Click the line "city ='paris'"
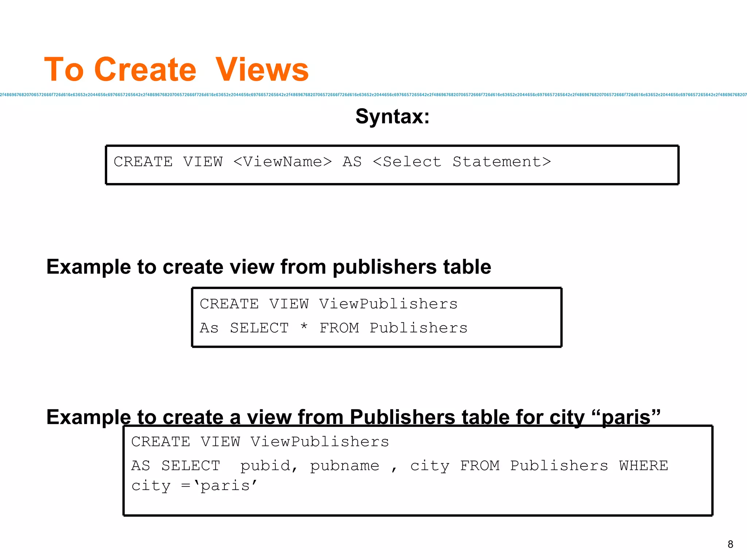The height and width of the screenshot is (560, 747). 194,486
